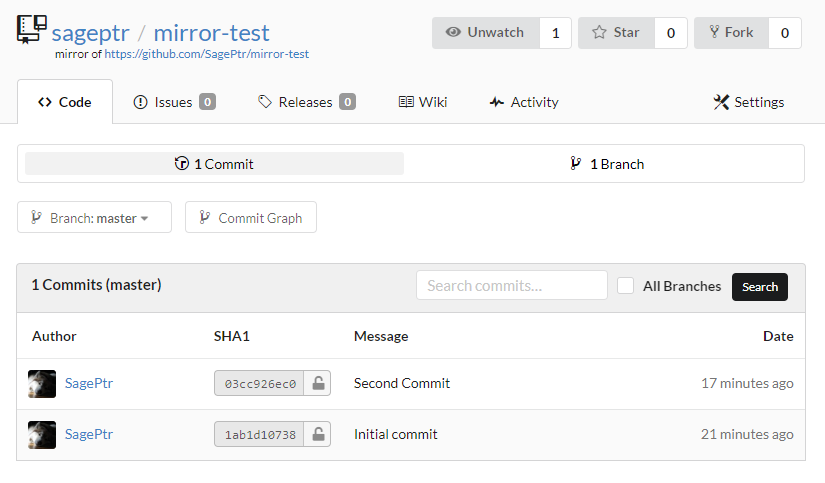Open SagePtr avatar on Second Commit row

42,384
